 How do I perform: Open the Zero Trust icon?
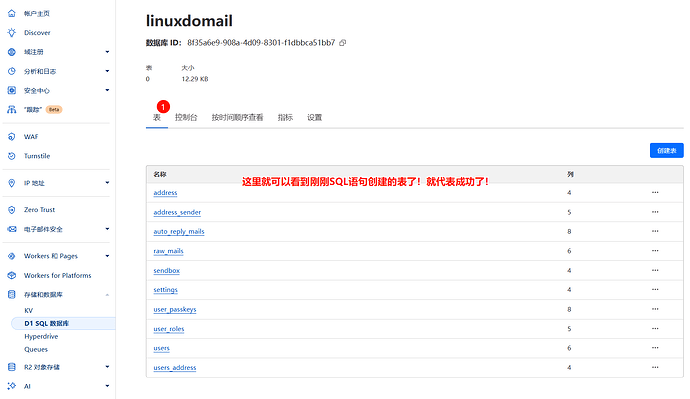coord(12,210)
